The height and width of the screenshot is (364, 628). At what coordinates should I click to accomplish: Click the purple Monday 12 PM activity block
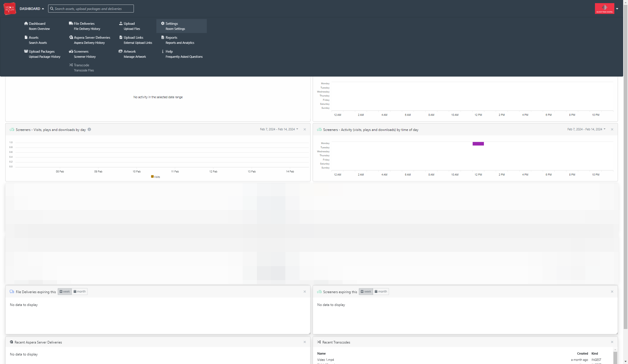coord(478,144)
